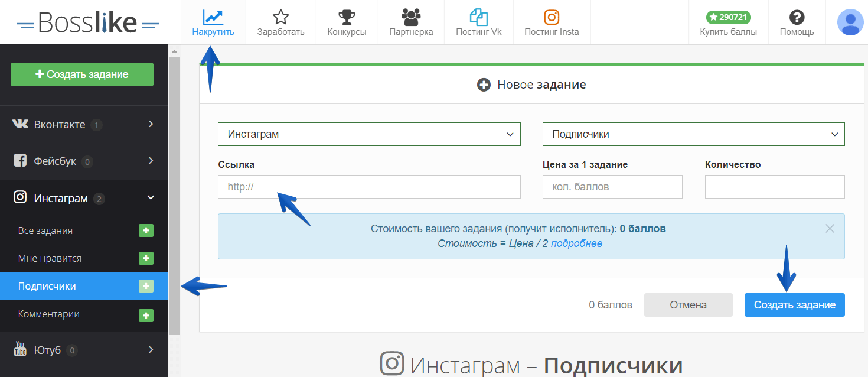This screenshot has height=377, width=868.
Task: Collapse the Инстаграм sidebar section chevron
Action: [x=151, y=197]
